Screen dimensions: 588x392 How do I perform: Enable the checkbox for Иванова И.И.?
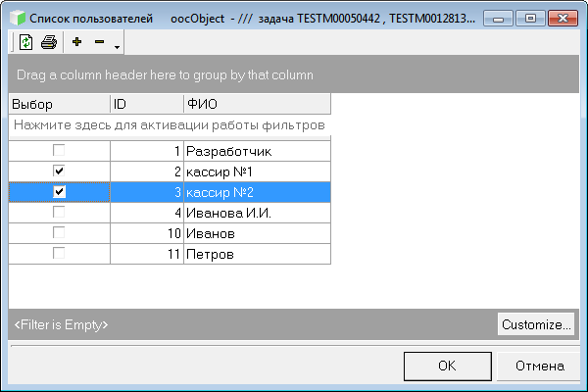(x=59, y=213)
